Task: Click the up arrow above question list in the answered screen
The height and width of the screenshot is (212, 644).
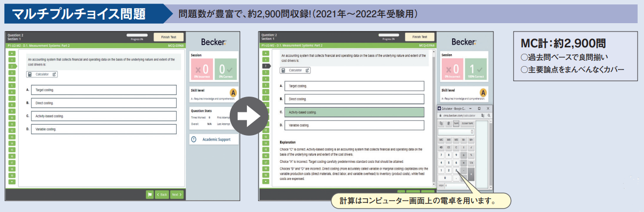Action: (265, 53)
